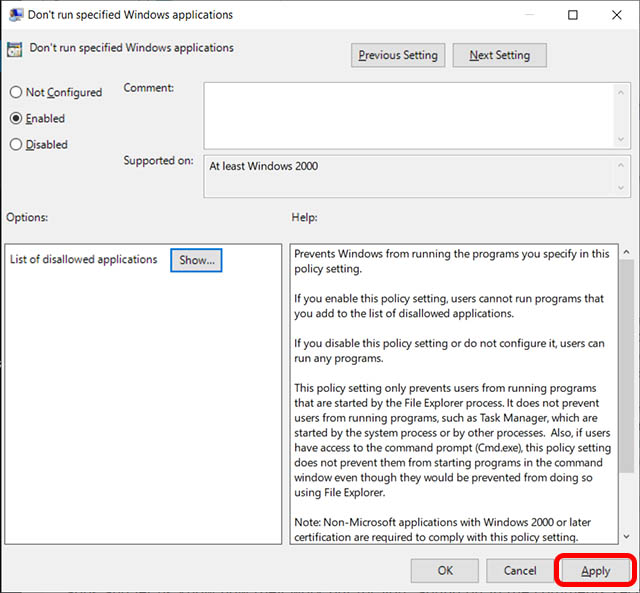Click the Comment box scroll-down arrow
The width and height of the screenshot is (640, 593).
[622, 140]
